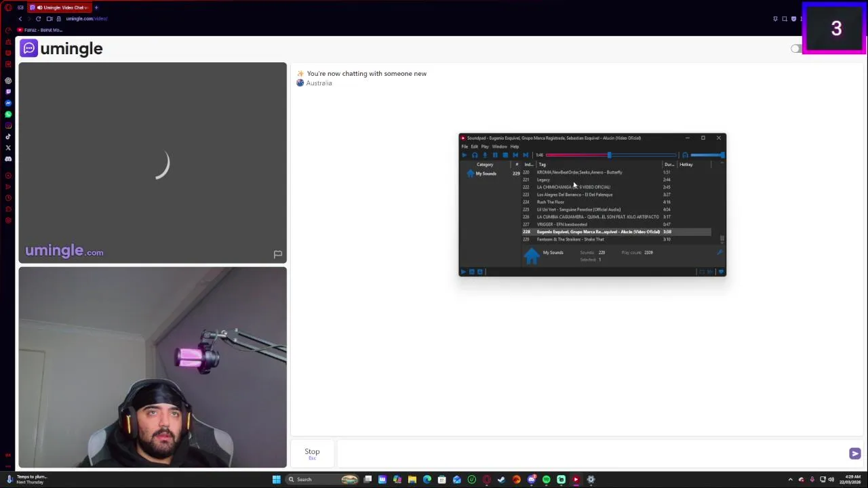Viewport: 868px width, 488px height.
Task: Select the sound named Legacy
Action: [x=616, y=180]
